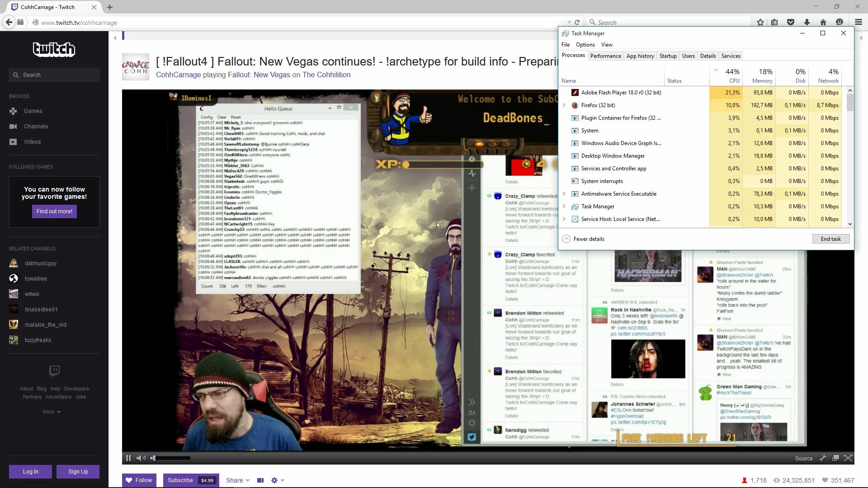Click the Twitch logo
Image resolution: width=868 pixels, height=488 pixels.
[54, 49]
